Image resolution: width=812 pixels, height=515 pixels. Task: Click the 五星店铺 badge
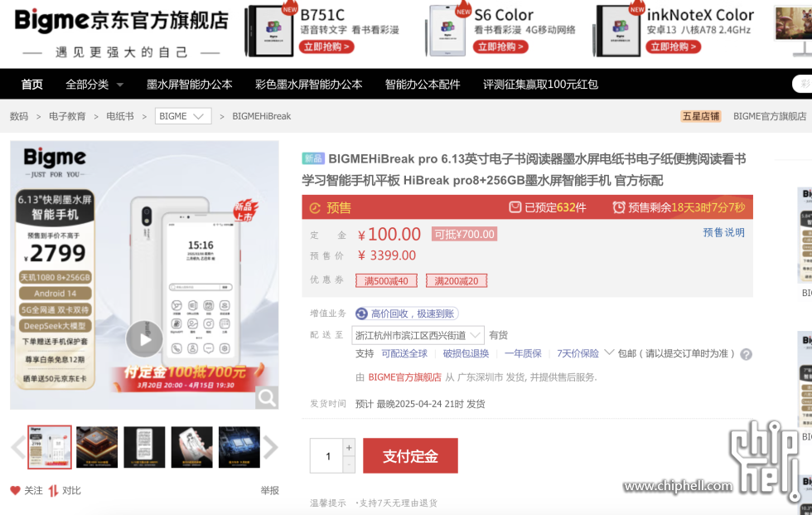(x=701, y=116)
